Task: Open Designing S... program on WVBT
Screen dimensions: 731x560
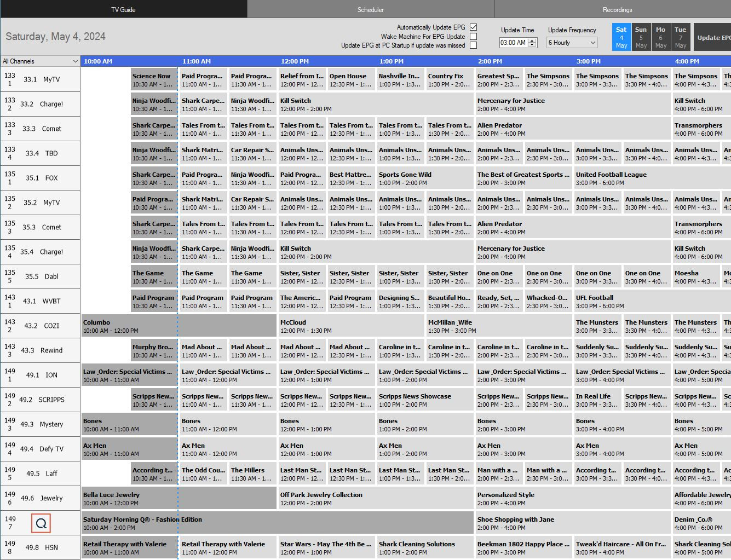Action: point(400,301)
